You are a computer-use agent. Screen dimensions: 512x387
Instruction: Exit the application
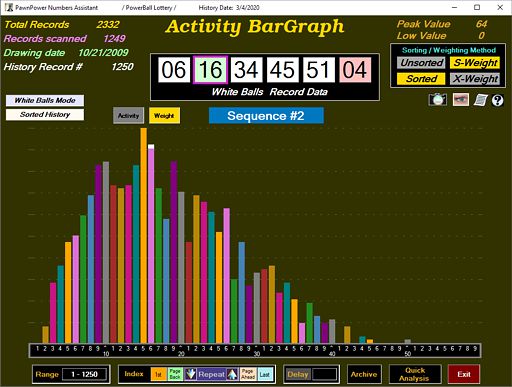click(464, 374)
